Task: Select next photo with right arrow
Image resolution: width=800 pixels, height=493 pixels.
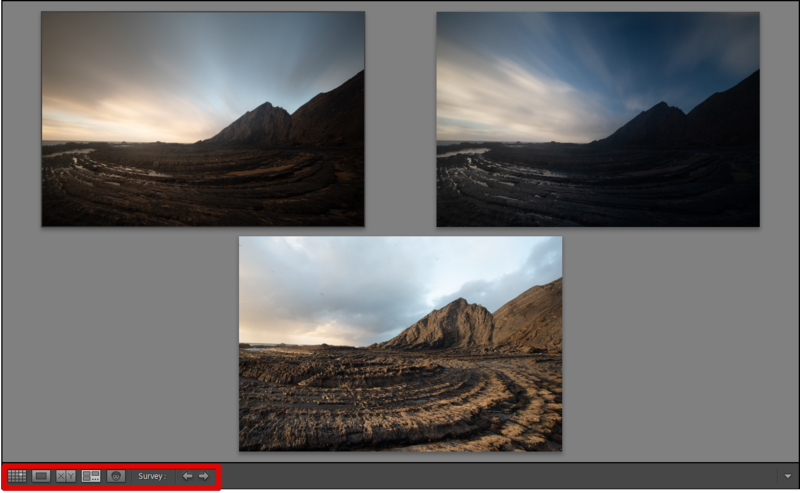Action: pos(204,476)
